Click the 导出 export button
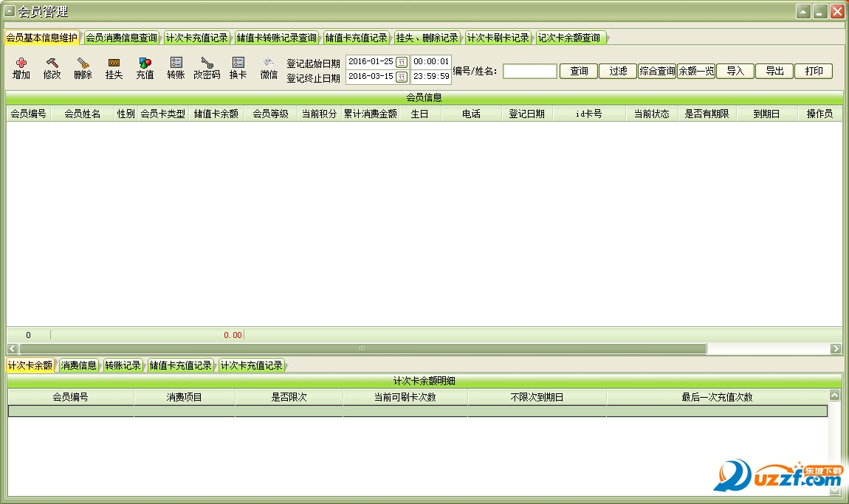 [x=775, y=71]
